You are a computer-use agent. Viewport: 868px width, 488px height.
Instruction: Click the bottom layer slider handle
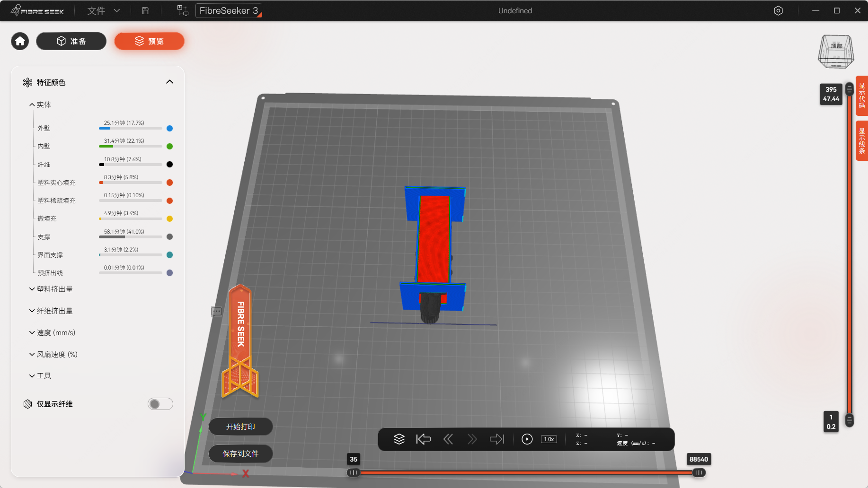(850, 420)
